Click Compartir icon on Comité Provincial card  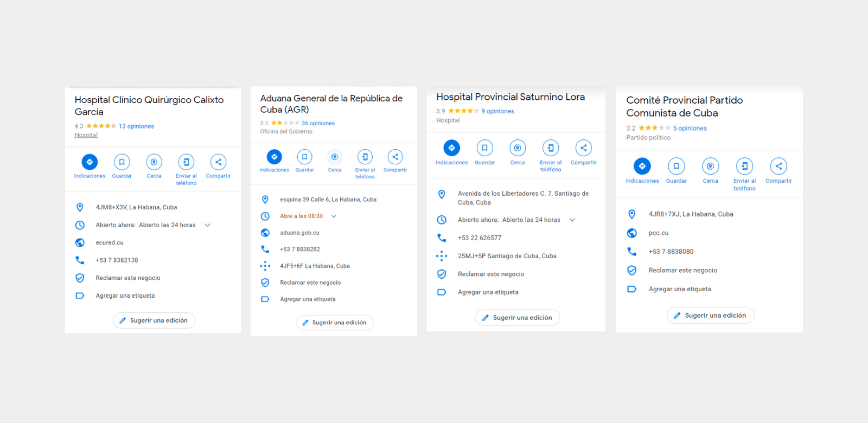pos(778,166)
